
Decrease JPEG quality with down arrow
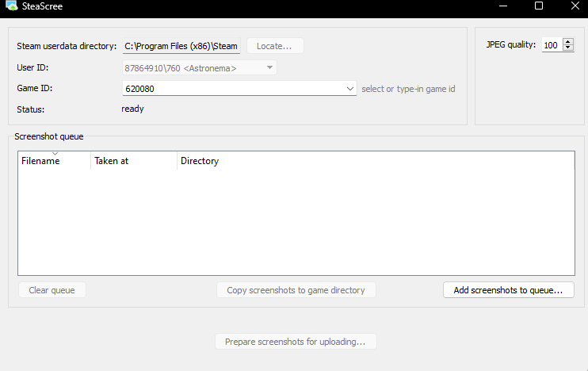(x=567, y=48)
